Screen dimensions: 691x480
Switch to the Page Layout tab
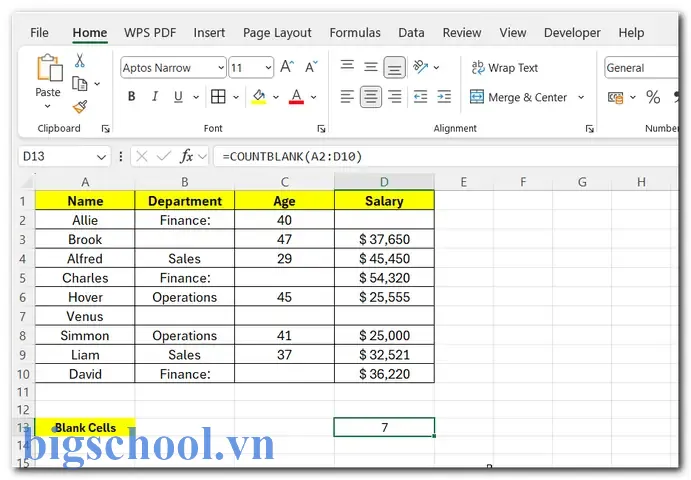277,33
